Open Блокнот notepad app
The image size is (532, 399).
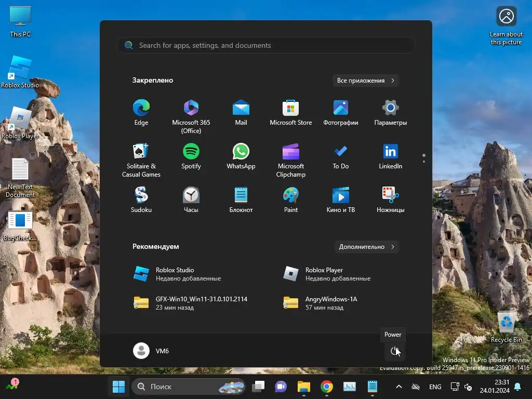click(x=241, y=200)
